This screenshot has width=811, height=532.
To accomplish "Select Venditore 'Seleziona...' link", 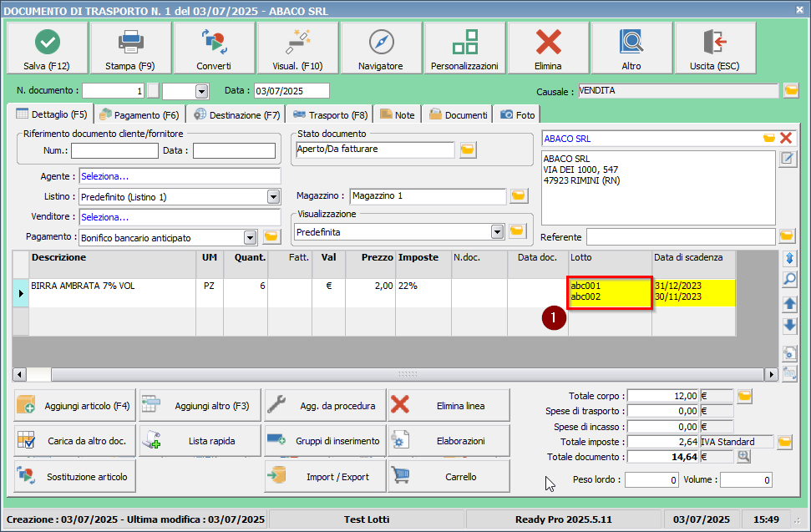I will tap(105, 217).
